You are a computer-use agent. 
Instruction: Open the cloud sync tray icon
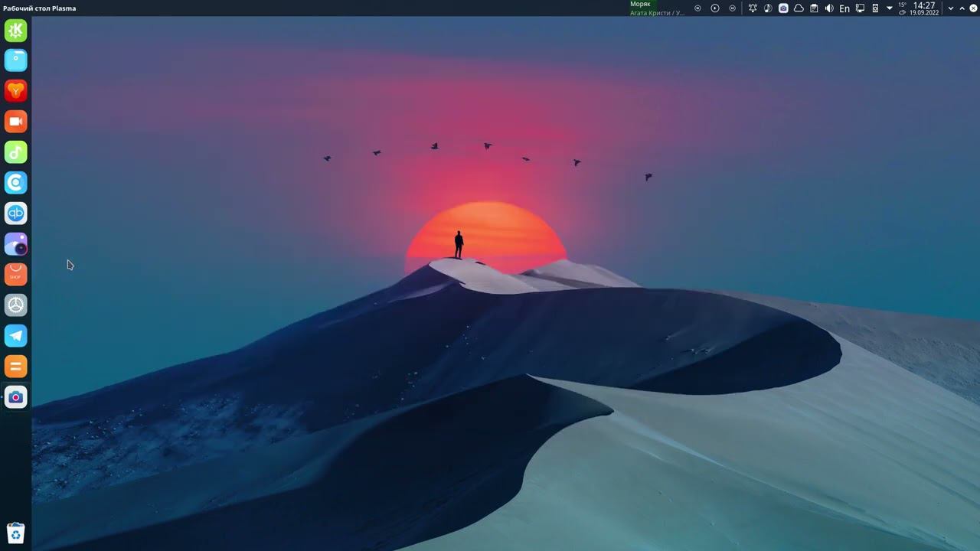pos(799,8)
